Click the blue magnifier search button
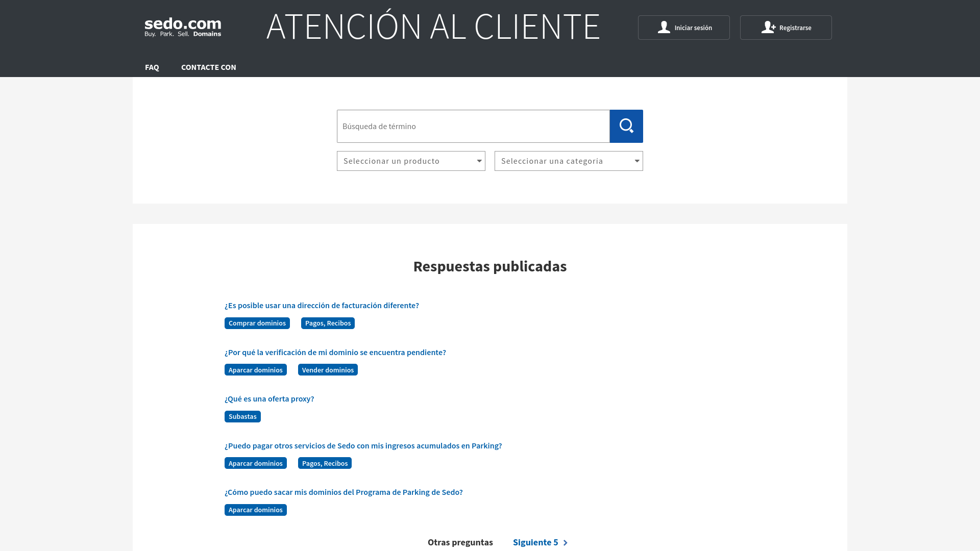This screenshot has height=551, width=980. [626, 126]
